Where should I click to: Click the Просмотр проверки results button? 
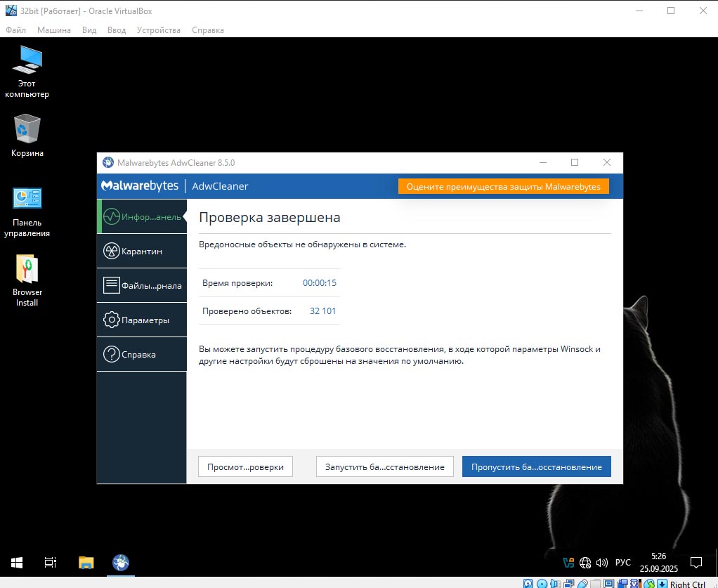(x=245, y=466)
